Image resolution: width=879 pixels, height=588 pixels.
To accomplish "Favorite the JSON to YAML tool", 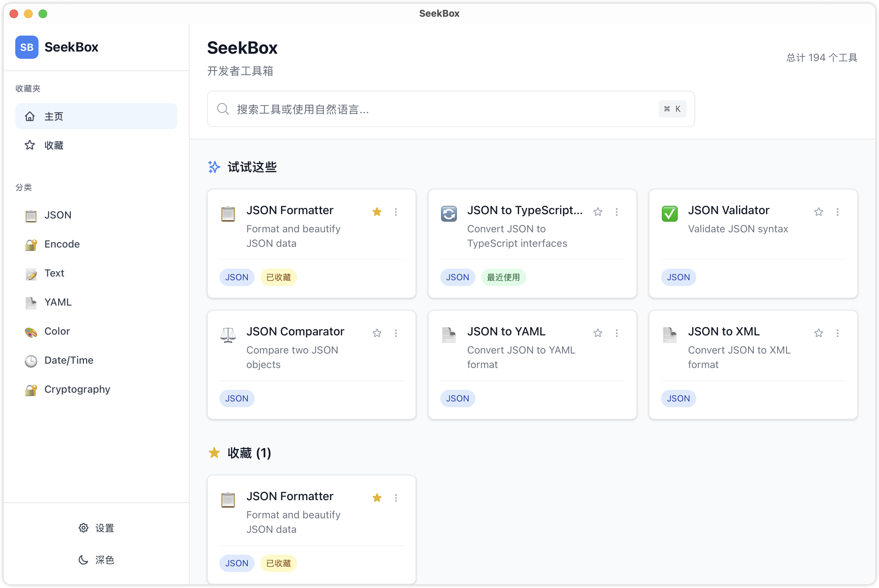I will point(598,333).
